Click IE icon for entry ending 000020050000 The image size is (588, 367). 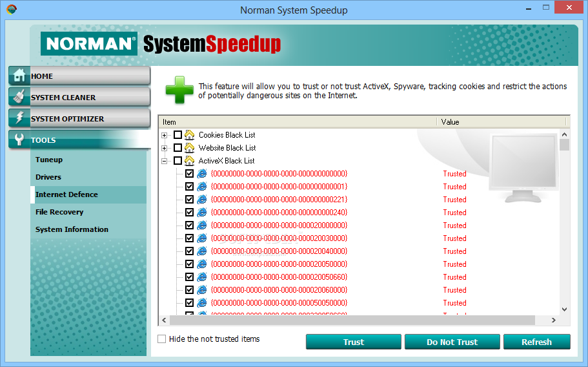202,264
